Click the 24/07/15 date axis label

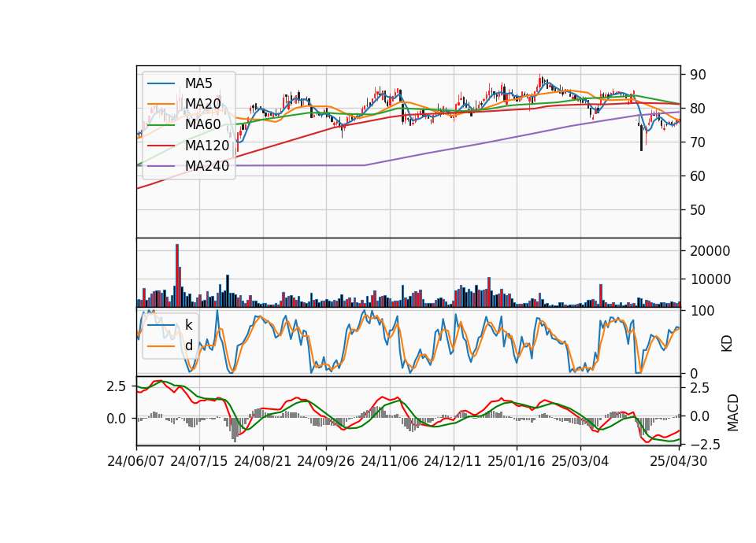click(x=198, y=462)
